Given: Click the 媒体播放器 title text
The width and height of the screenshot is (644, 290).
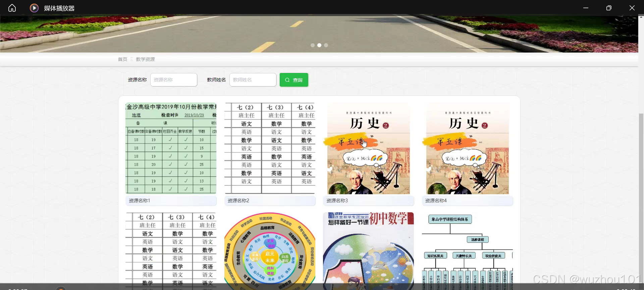Looking at the screenshot, I should (59, 8).
